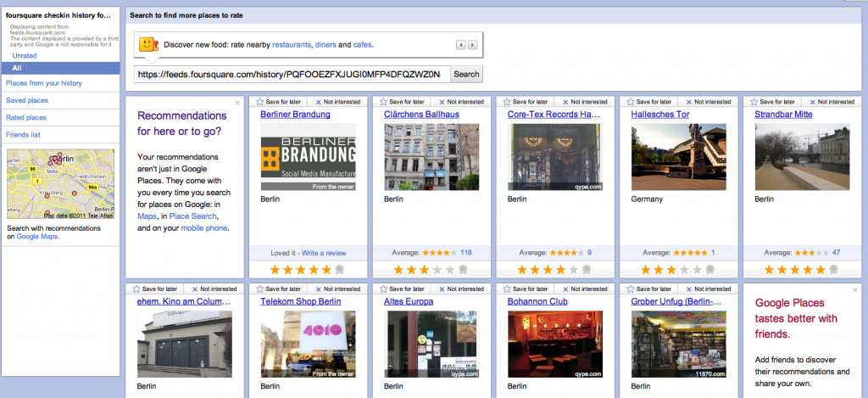
Task: Mark Altes Europa as not interested
Action: (461, 289)
